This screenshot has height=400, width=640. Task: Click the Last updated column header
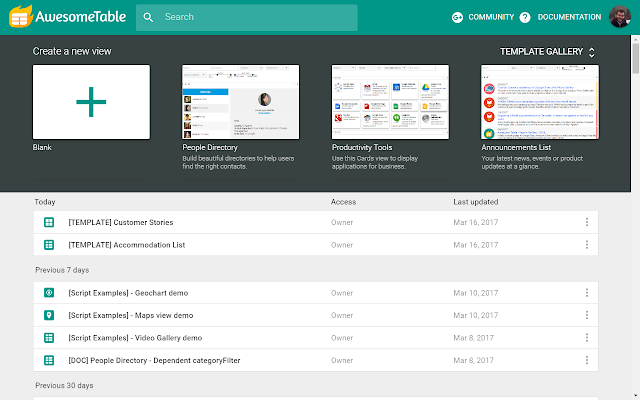pos(476,202)
